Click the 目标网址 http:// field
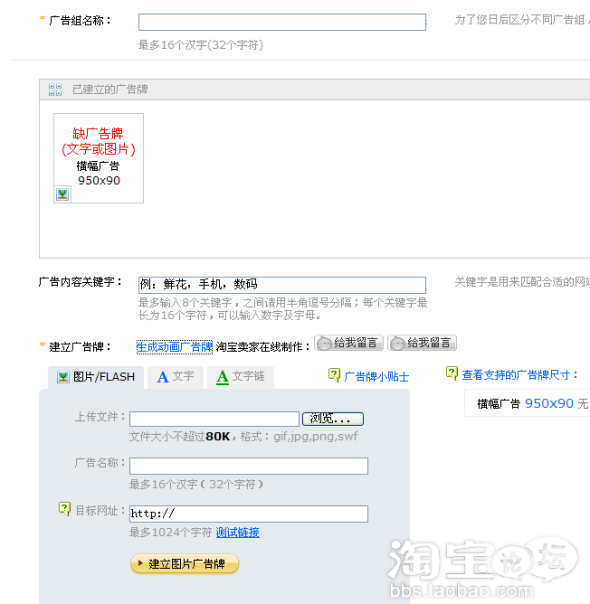 click(x=249, y=514)
